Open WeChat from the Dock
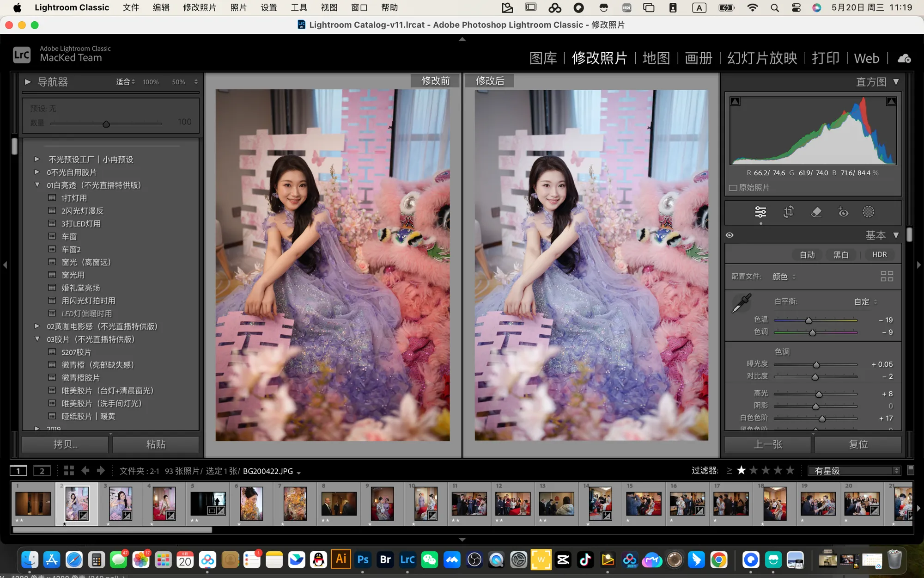The width and height of the screenshot is (924, 578). click(x=430, y=560)
